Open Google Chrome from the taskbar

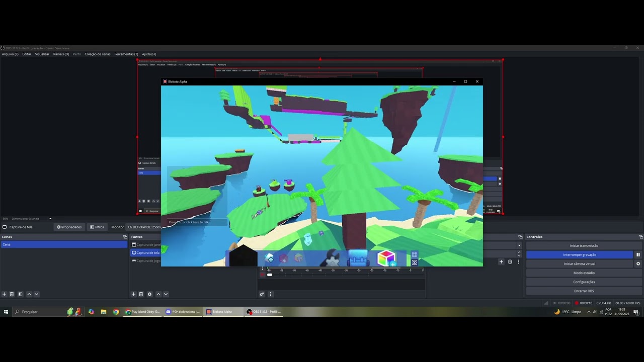[x=116, y=312]
